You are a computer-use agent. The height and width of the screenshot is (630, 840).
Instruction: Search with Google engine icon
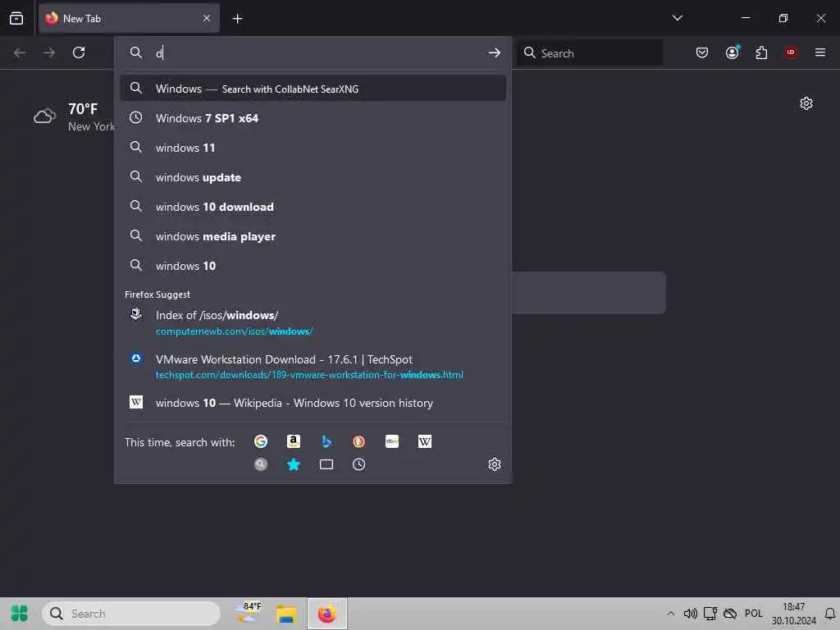click(261, 441)
